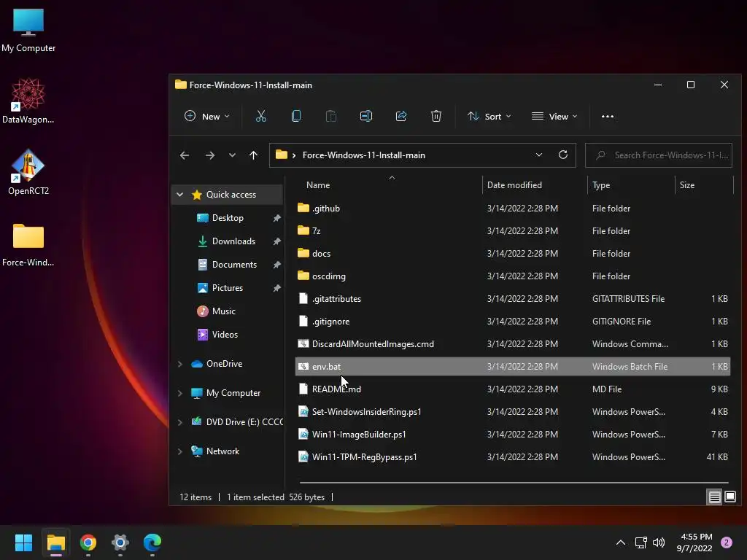Select Downloads in Quick access
This screenshot has width=747, height=560.
point(233,241)
